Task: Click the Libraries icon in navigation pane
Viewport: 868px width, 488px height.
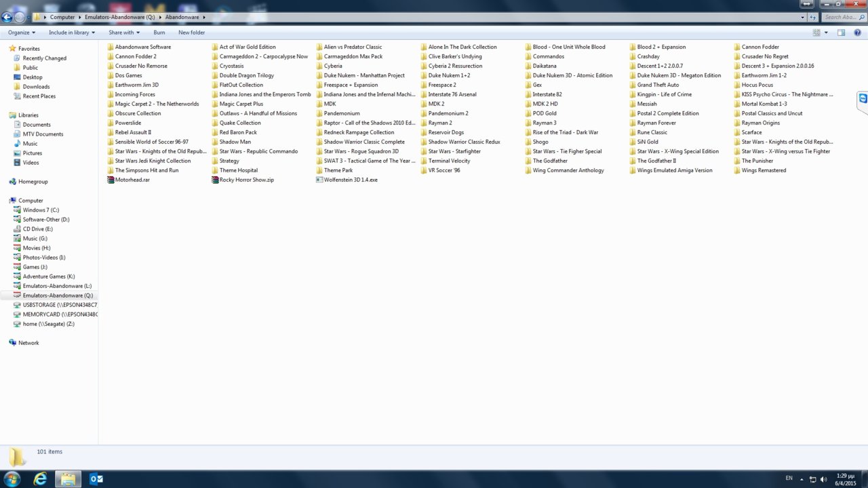Action: (x=12, y=115)
